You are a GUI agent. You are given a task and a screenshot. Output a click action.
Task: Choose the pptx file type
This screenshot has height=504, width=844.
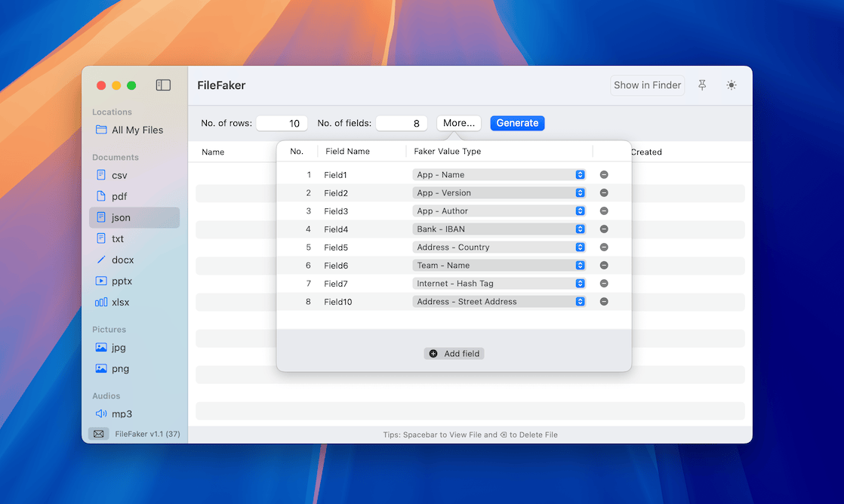point(134,281)
